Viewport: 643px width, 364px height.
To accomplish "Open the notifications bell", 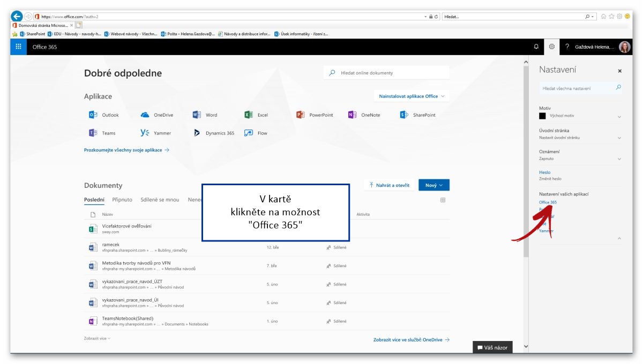I will (x=536, y=47).
